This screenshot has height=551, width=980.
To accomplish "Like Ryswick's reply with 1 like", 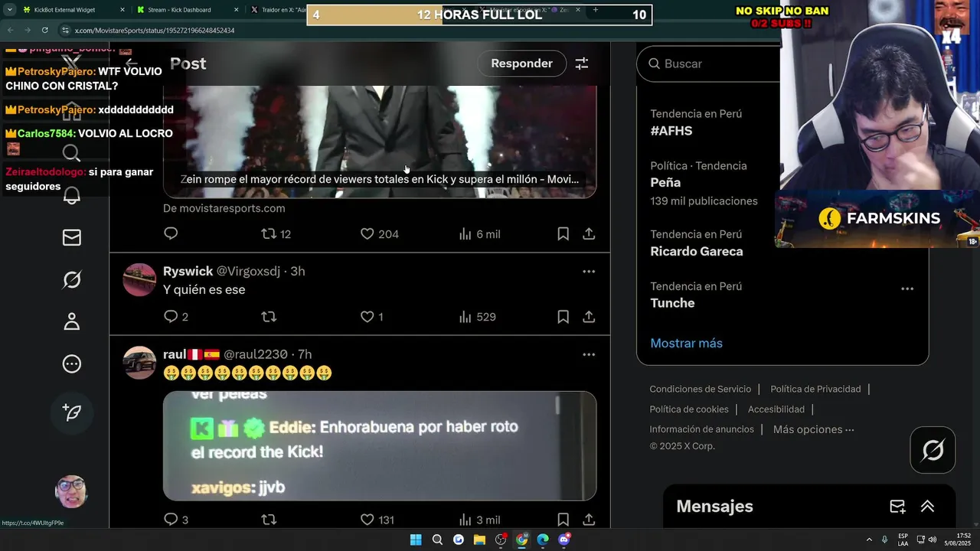I will pyautogui.click(x=371, y=316).
